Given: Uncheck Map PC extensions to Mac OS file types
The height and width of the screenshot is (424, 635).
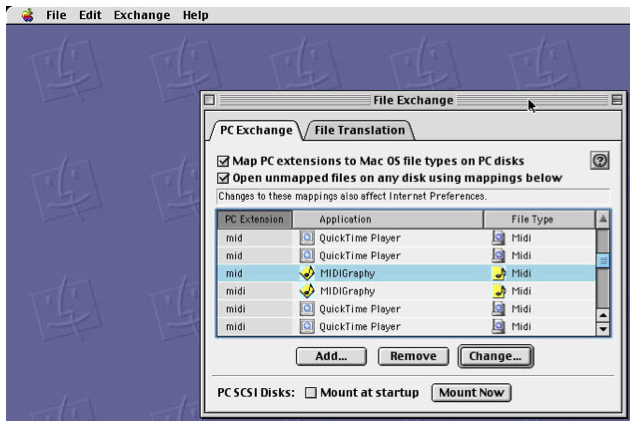Looking at the screenshot, I should tap(223, 161).
